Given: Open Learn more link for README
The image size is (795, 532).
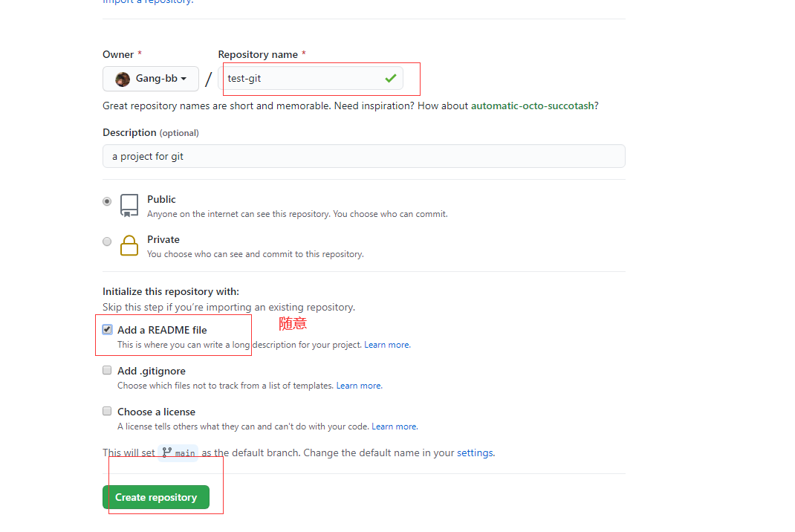Looking at the screenshot, I should 387,345.
